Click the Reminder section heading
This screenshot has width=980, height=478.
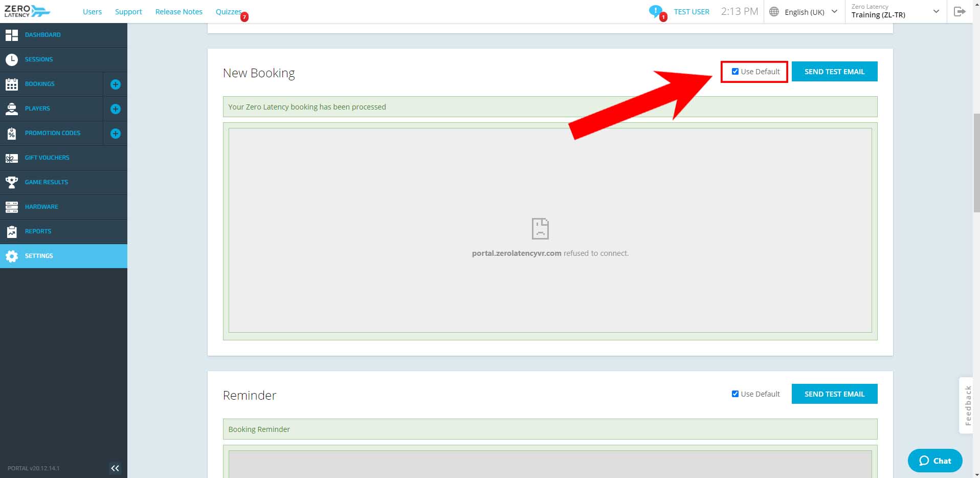[x=250, y=395]
